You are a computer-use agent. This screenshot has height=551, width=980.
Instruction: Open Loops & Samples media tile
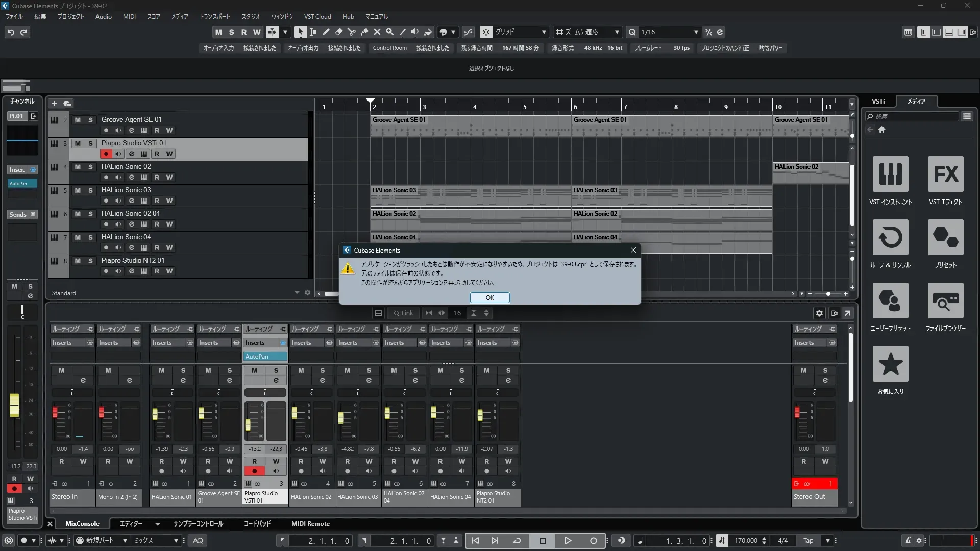click(890, 237)
